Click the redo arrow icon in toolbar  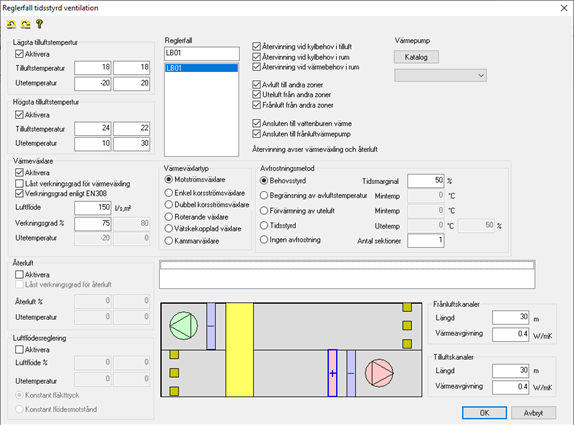pos(25,25)
